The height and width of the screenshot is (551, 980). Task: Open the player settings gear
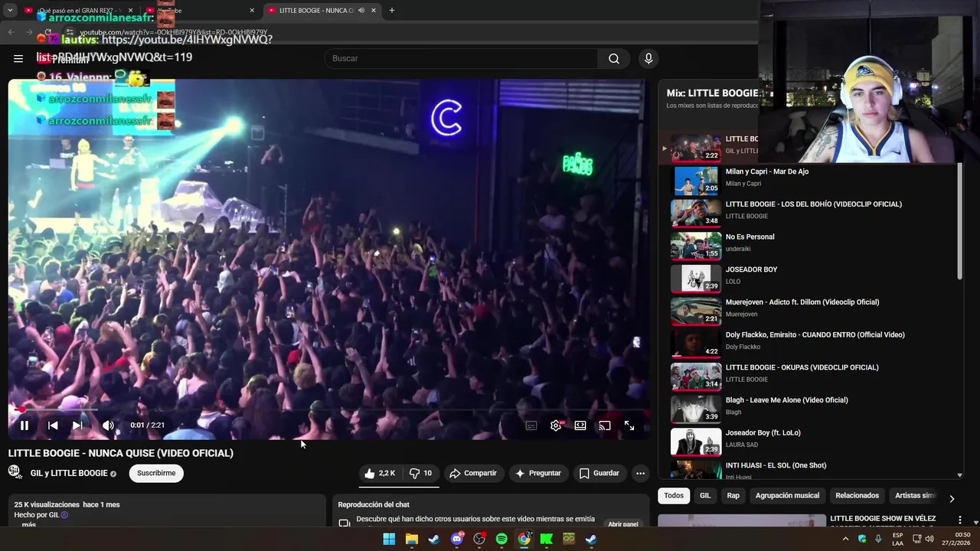(557, 425)
